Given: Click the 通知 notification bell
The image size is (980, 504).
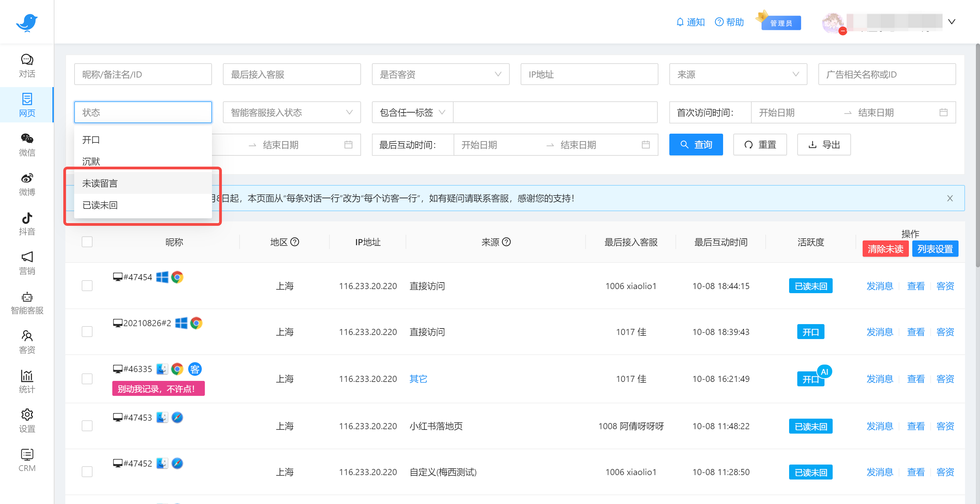Looking at the screenshot, I should pyautogui.click(x=690, y=22).
